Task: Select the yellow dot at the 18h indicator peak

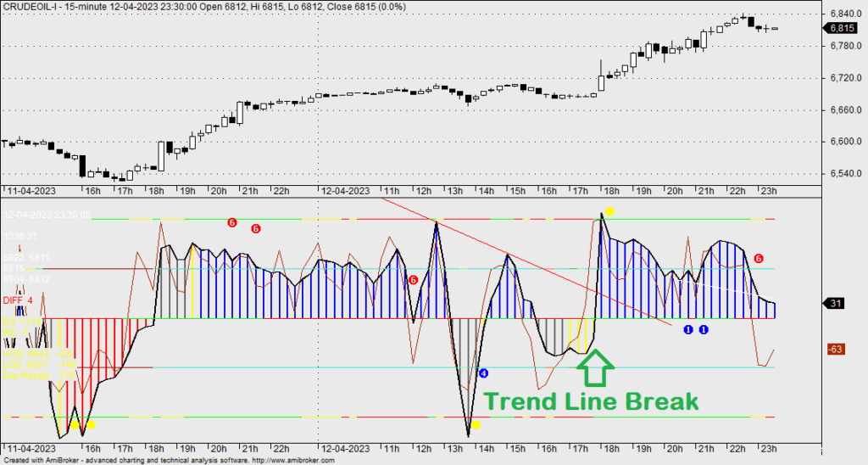Action: point(609,211)
